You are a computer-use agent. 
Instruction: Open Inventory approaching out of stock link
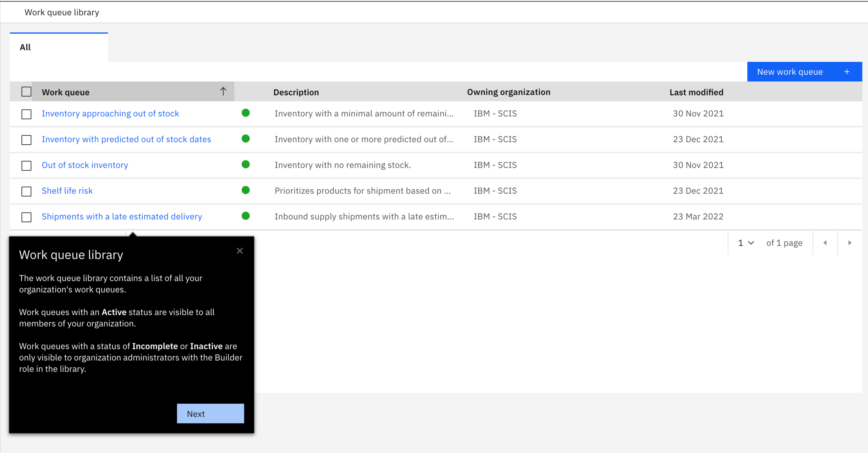click(x=110, y=114)
